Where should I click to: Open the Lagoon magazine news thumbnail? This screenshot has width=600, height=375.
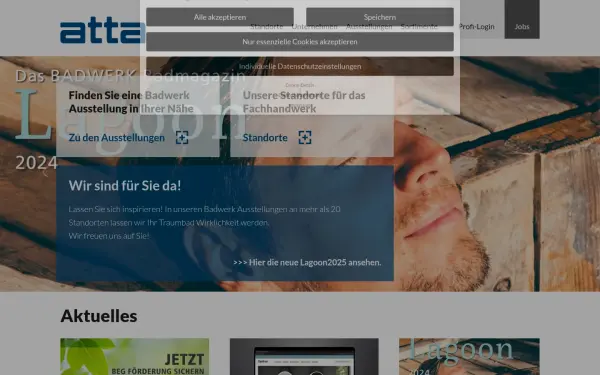click(469, 356)
